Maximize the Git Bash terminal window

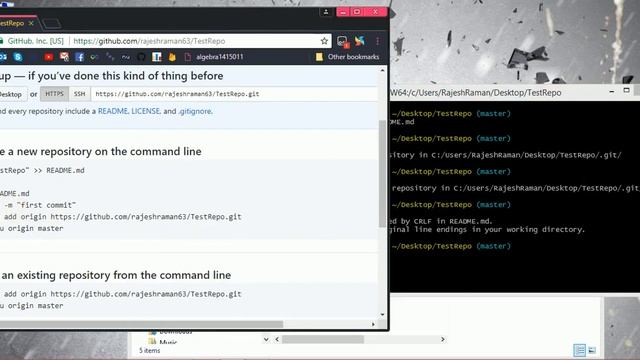(x=627, y=91)
